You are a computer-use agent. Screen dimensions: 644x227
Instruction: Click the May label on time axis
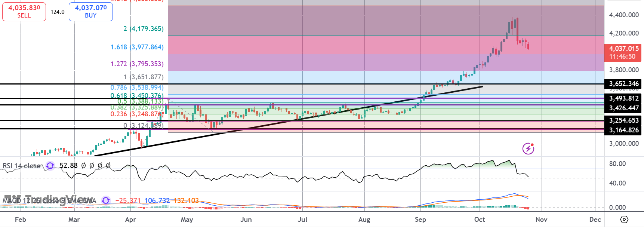coord(187,220)
